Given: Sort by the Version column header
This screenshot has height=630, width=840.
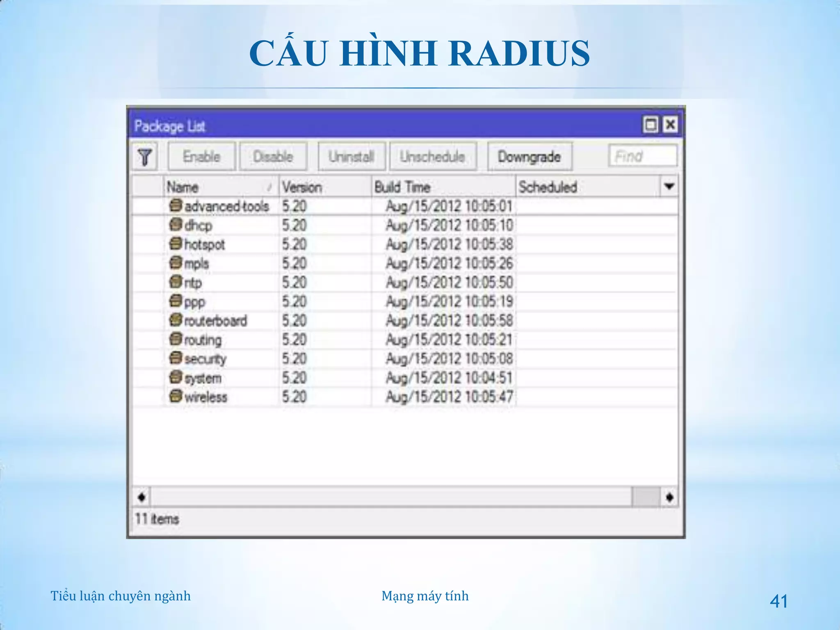Looking at the screenshot, I should click(x=326, y=187).
